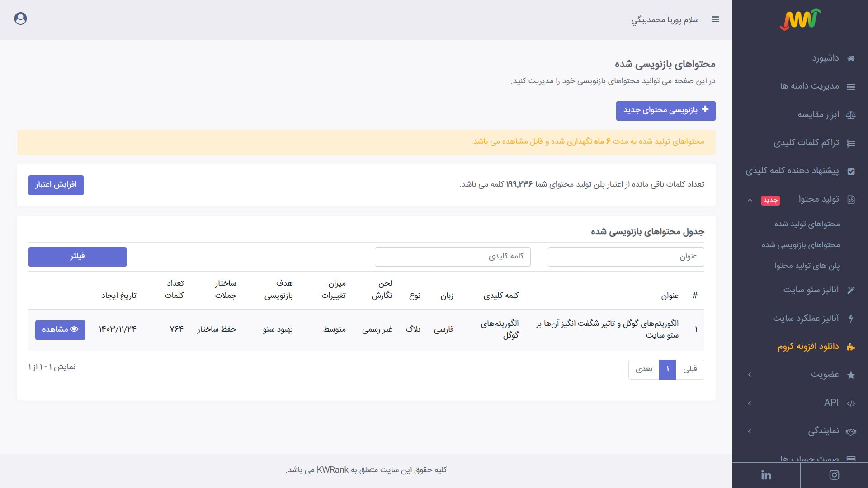Toggle the sidebar hamburger menu
Viewport: 868px width, 488px height.
click(715, 19)
